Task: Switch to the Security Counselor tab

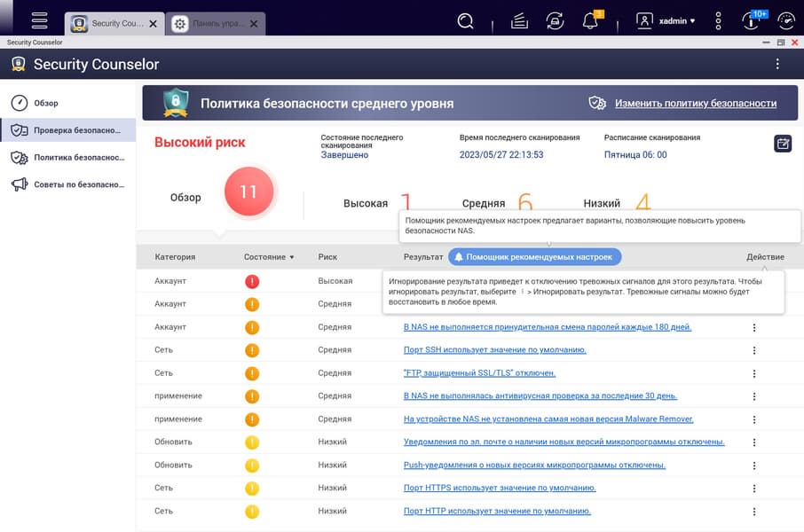Action: pyautogui.click(x=112, y=24)
